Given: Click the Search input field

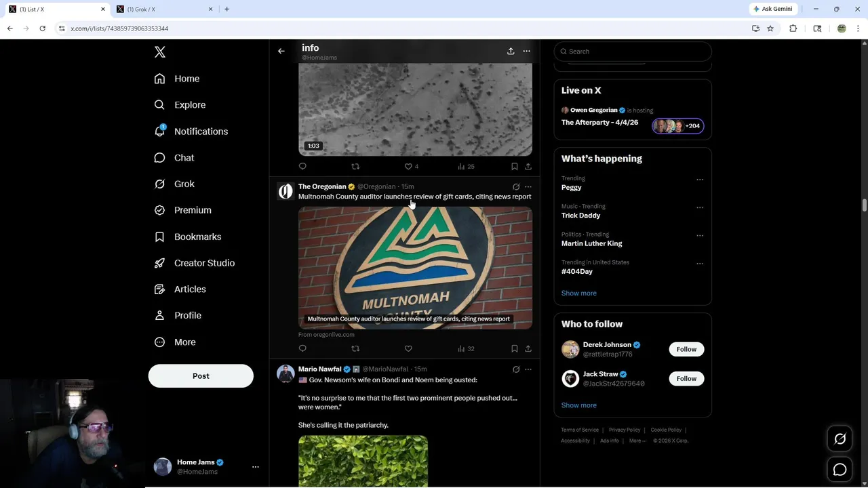Looking at the screenshot, I should click(633, 52).
